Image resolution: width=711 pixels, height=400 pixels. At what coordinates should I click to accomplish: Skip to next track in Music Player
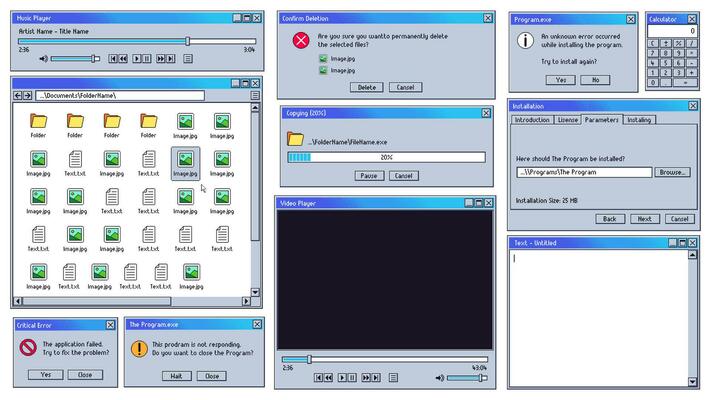(170, 59)
